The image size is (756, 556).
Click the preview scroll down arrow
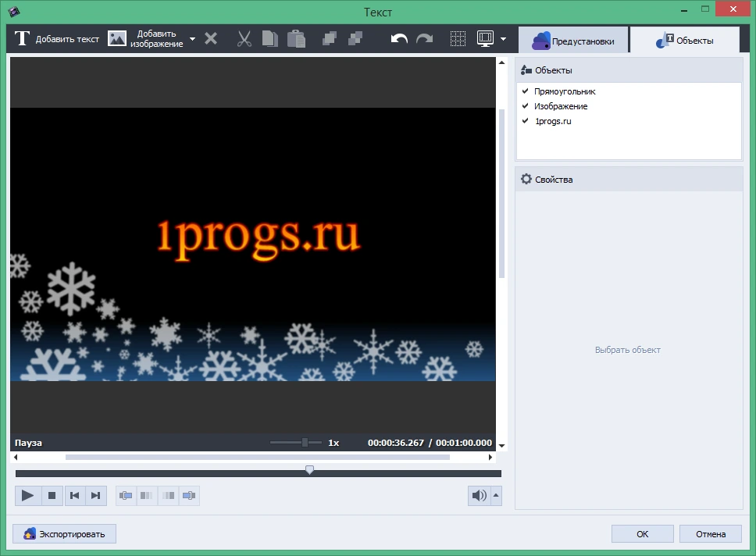coord(502,446)
